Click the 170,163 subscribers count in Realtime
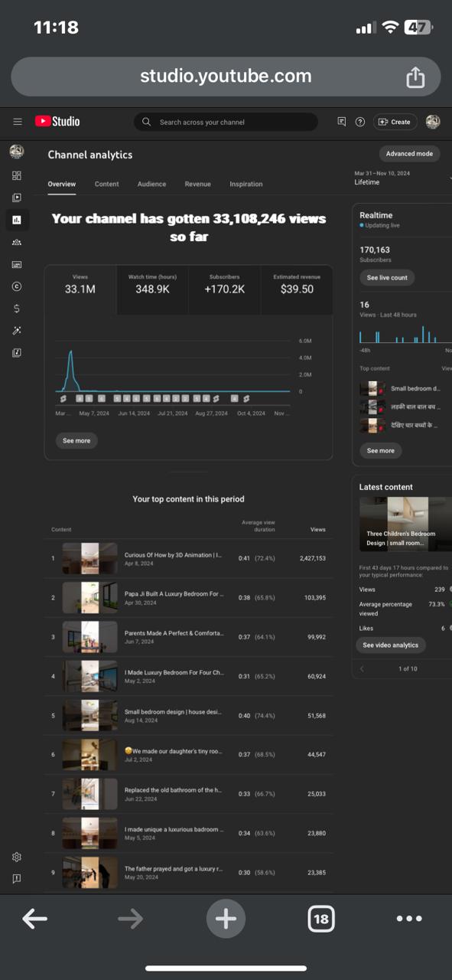This screenshot has width=452, height=980. click(x=375, y=250)
